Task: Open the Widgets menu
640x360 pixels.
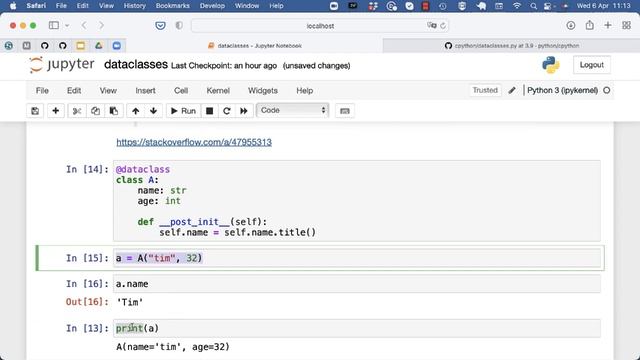Action: (x=262, y=91)
